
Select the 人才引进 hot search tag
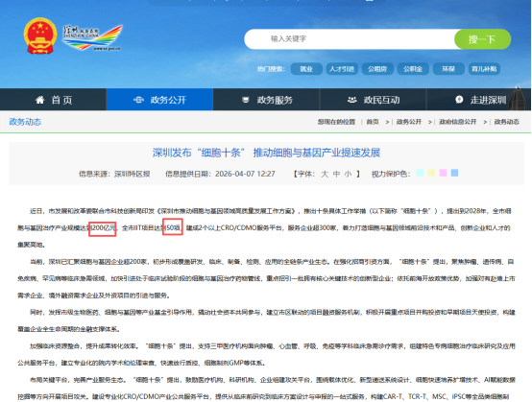coord(342,69)
